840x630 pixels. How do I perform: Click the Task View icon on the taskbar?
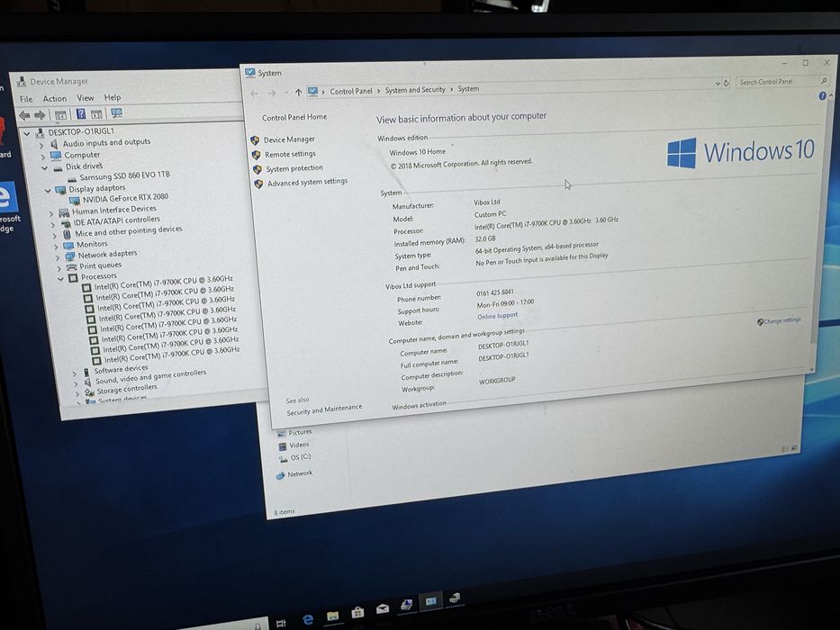(x=281, y=624)
